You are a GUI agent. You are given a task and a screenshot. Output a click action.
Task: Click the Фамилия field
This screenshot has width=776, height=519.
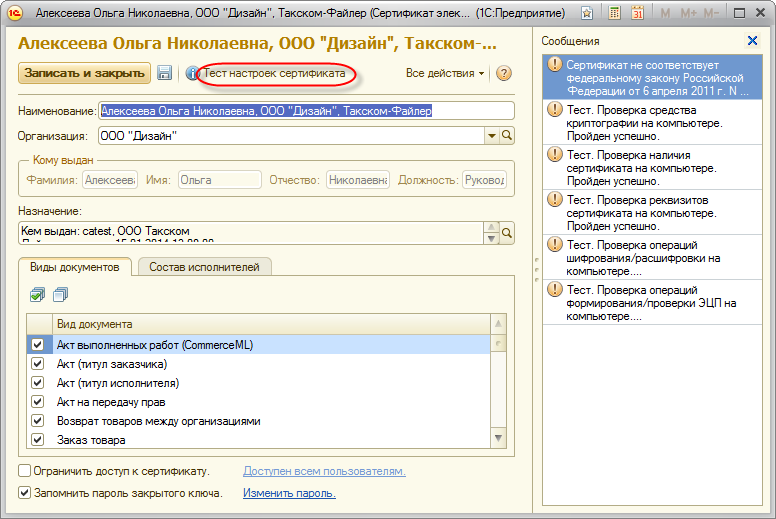pos(110,180)
